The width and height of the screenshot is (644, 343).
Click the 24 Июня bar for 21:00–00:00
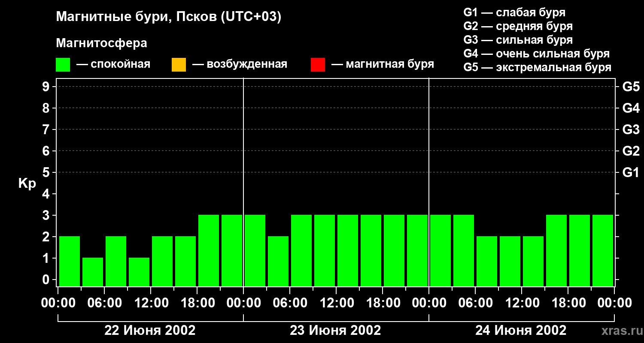point(603,250)
